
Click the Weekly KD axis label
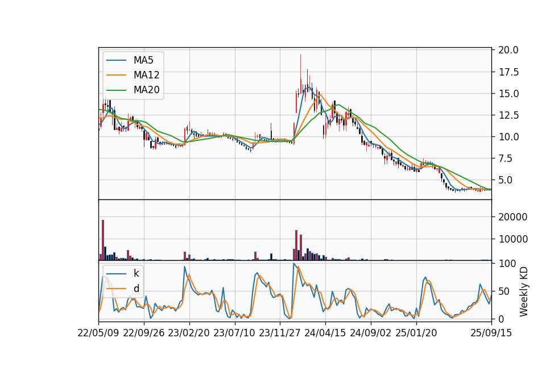[x=523, y=292]
